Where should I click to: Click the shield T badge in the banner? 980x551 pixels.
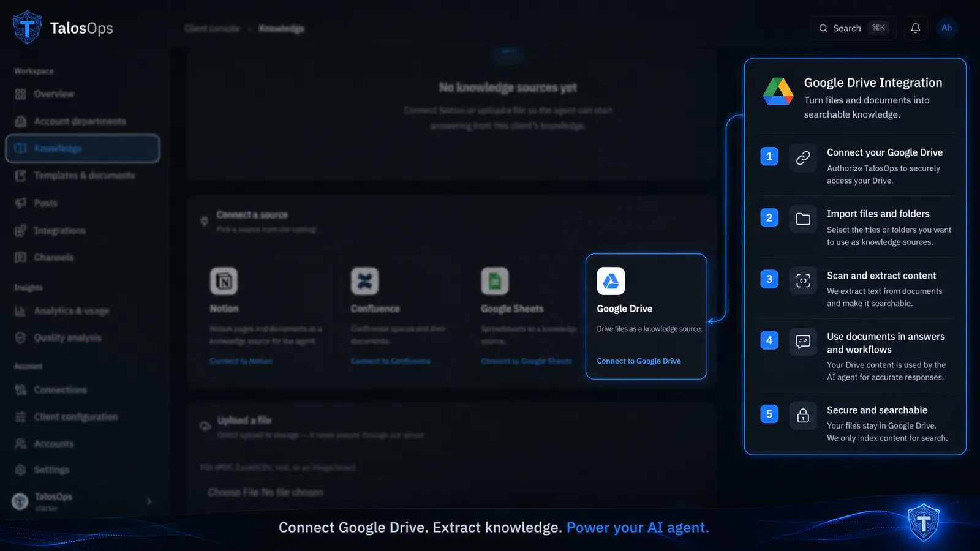[924, 522]
